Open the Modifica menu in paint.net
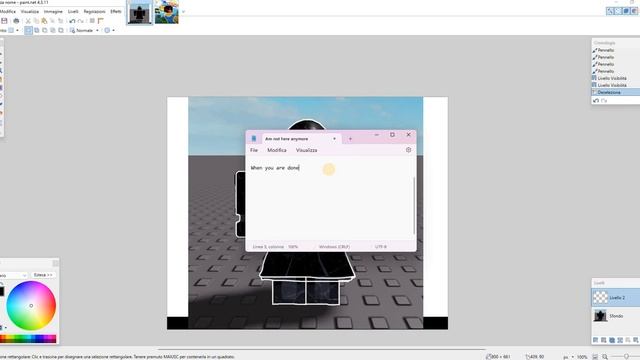 click(8, 11)
